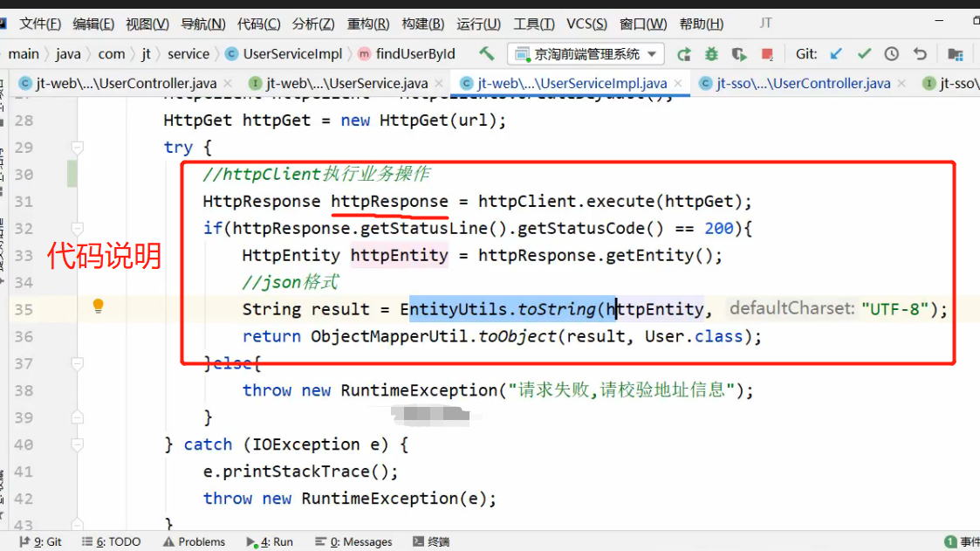
Task: Click the Rerun application icon
Action: pyautogui.click(x=684, y=54)
